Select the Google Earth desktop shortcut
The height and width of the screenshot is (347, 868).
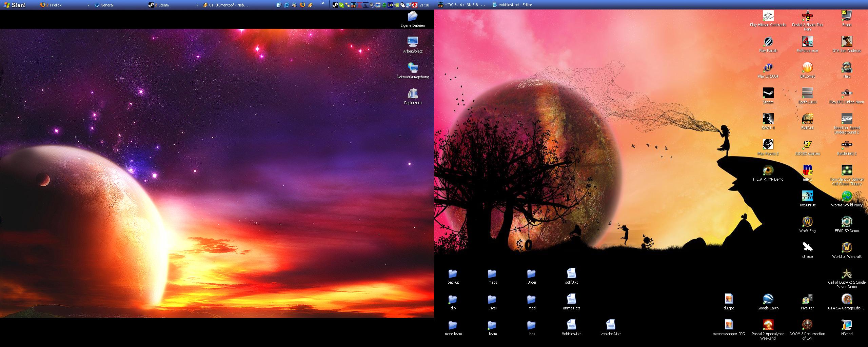tap(768, 300)
